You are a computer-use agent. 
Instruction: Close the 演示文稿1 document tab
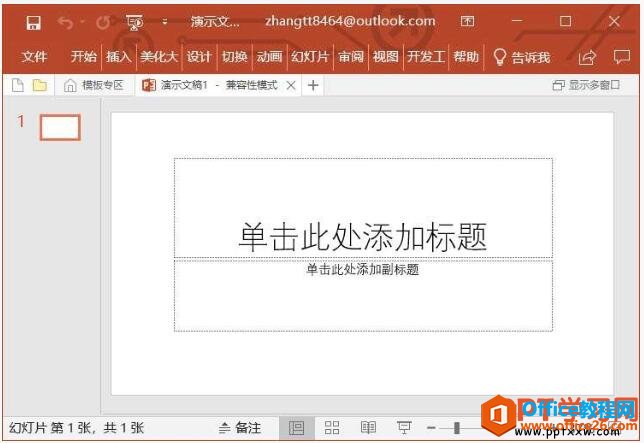click(x=291, y=86)
